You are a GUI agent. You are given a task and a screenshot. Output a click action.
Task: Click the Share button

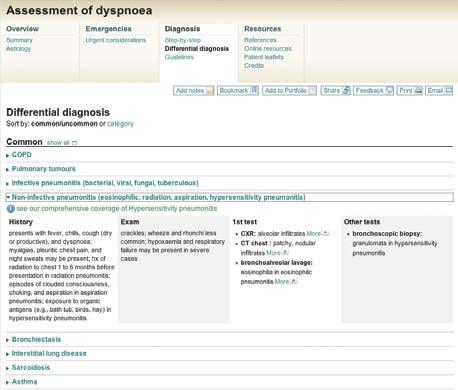(335, 91)
